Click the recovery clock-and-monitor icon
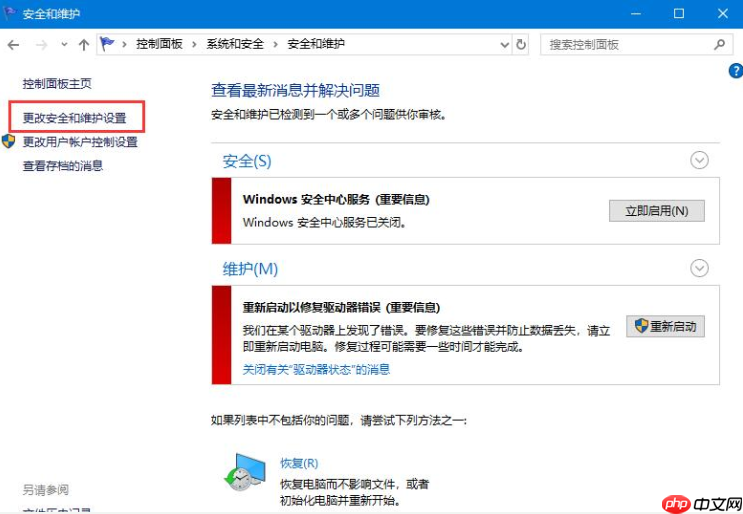The width and height of the screenshot is (743, 514). pyautogui.click(x=245, y=471)
